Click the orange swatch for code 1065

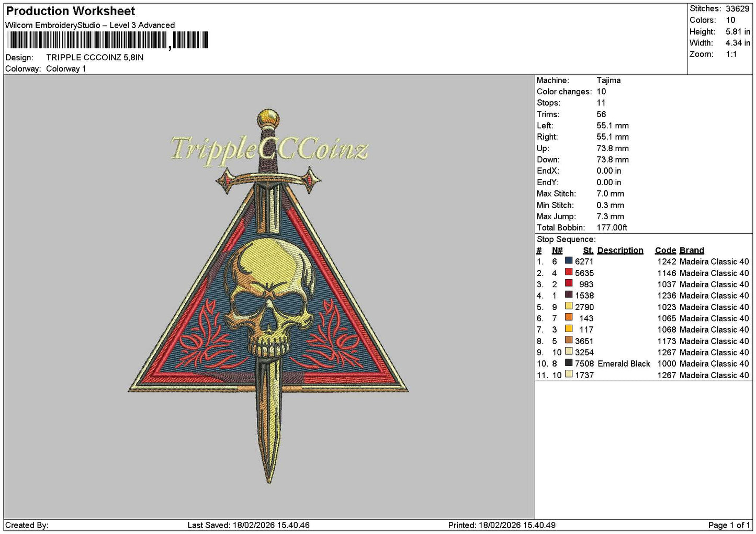click(x=569, y=317)
